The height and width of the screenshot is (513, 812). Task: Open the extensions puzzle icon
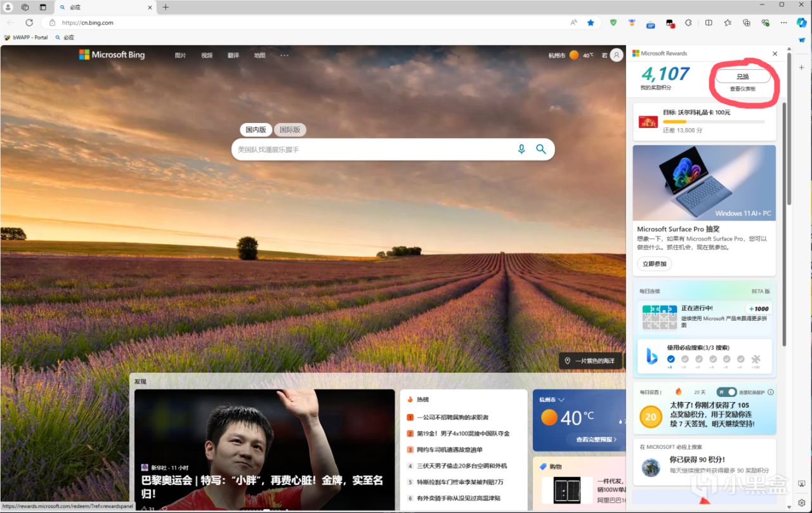pyautogui.click(x=688, y=22)
